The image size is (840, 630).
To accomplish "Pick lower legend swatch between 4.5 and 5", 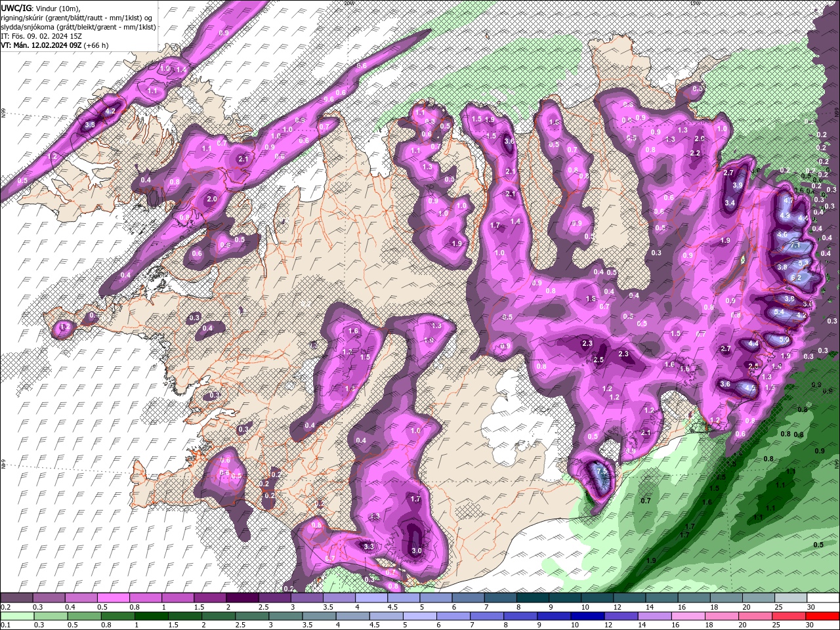I will [x=386, y=616].
